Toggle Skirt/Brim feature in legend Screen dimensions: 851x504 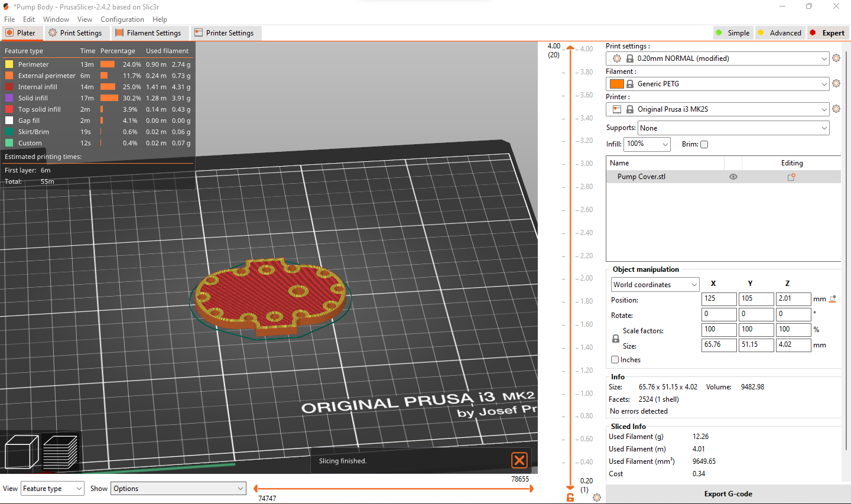(x=98, y=132)
